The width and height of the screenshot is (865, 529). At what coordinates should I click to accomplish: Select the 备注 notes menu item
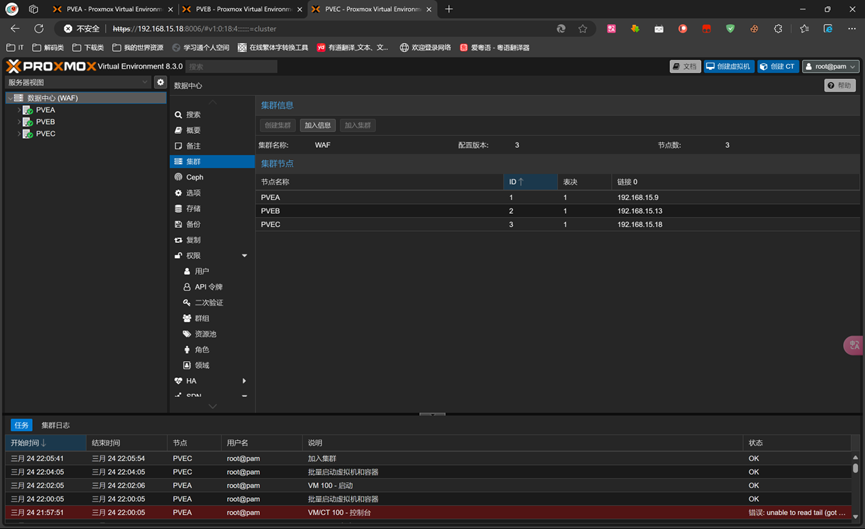pyautogui.click(x=212, y=146)
